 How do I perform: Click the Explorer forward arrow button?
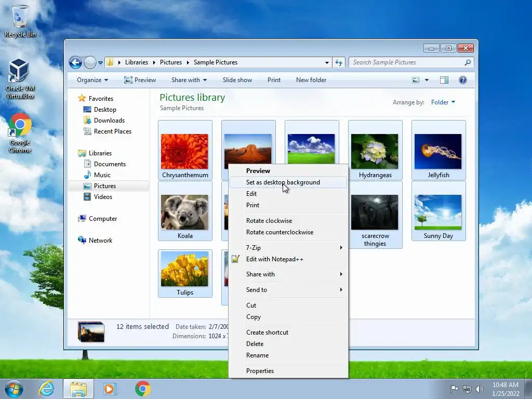point(90,62)
